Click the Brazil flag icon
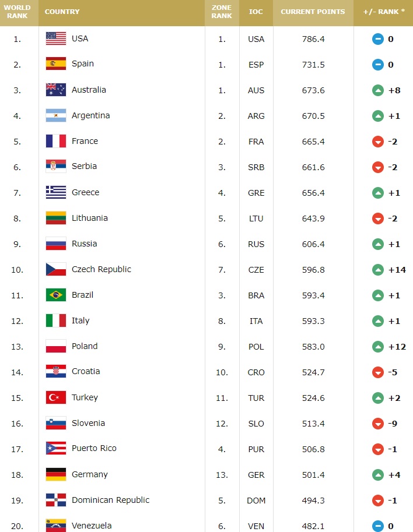Image resolution: width=413 pixels, height=532 pixels. [56, 295]
